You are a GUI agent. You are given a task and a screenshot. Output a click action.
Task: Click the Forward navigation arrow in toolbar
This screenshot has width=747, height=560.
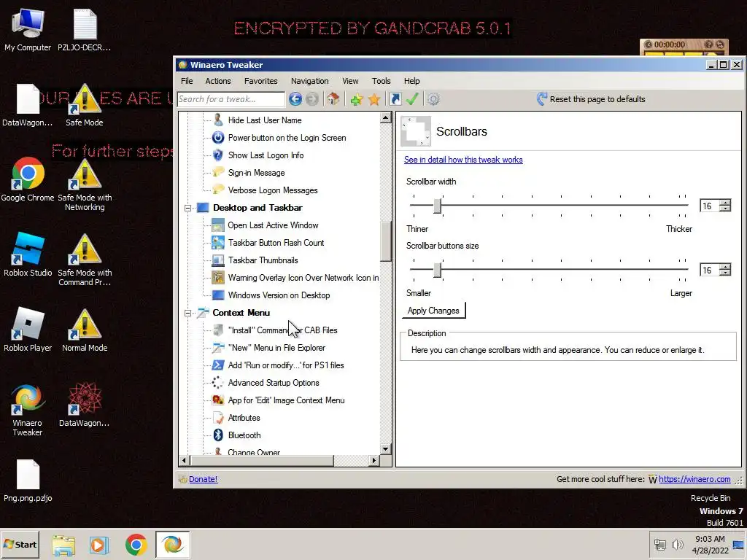pyautogui.click(x=312, y=99)
